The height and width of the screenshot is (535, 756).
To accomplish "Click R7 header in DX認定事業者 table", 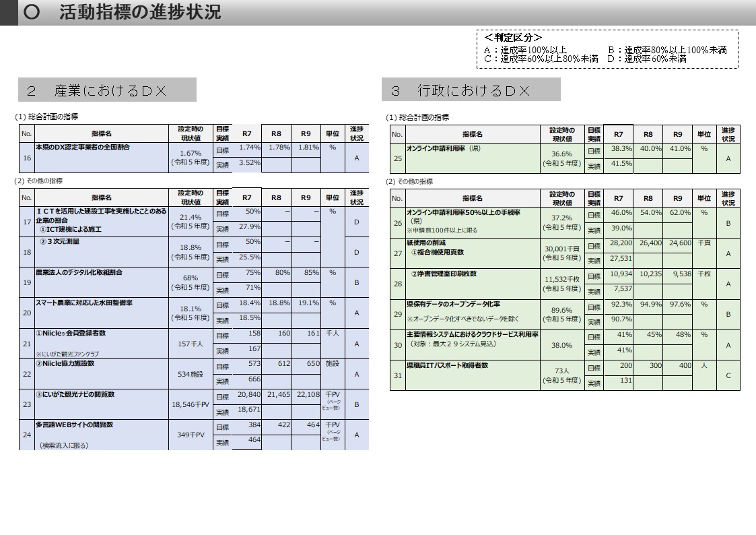I will tap(247, 133).
